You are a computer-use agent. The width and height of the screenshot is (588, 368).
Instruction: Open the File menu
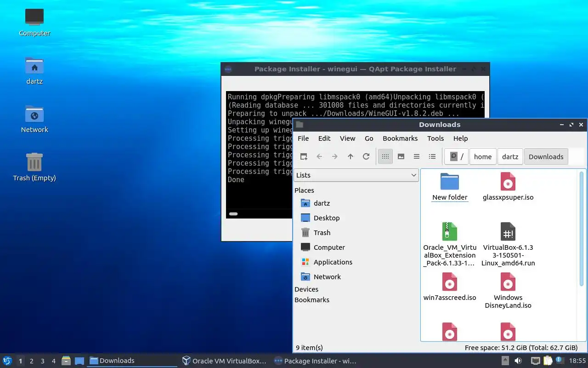pyautogui.click(x=303, y=138)
